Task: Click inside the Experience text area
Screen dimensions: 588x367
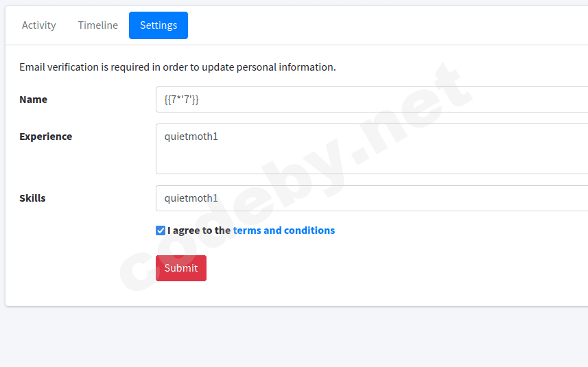Action: (371, 149)
